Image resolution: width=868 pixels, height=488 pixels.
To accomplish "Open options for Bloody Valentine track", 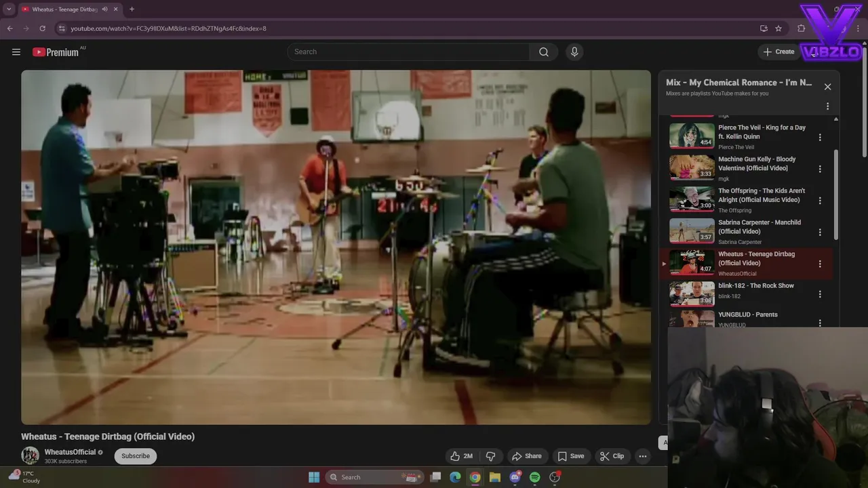I will [820, 169].
